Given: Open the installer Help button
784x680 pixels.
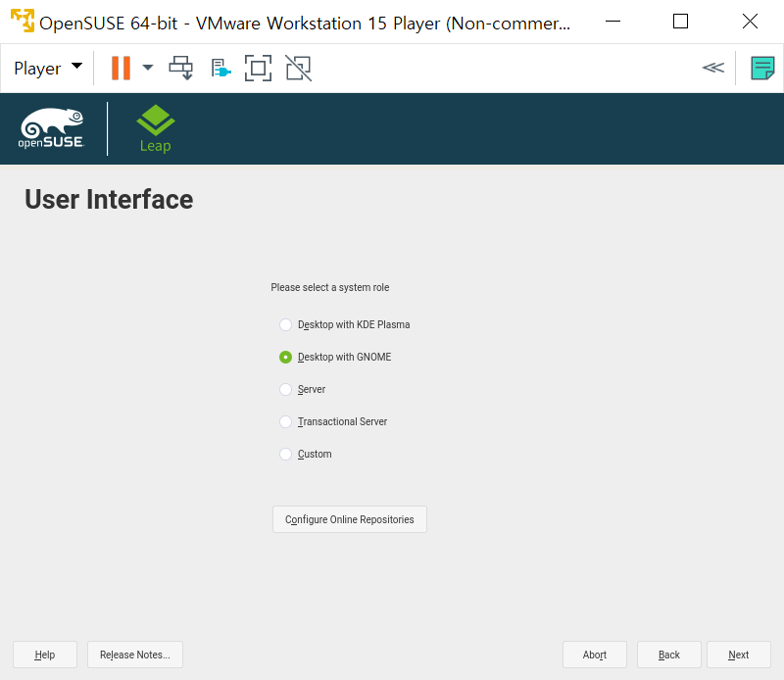Looking at the screenshot, I should click(x=45, y=655).
